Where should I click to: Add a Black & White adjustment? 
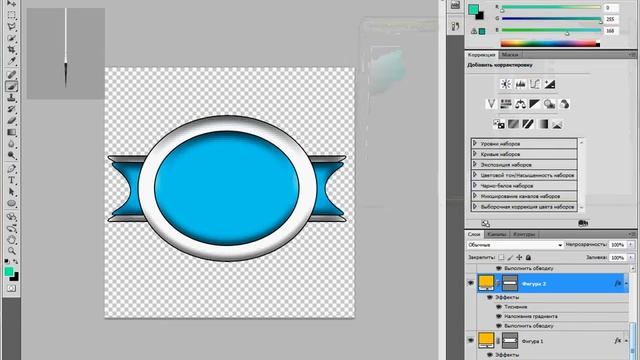535,104
